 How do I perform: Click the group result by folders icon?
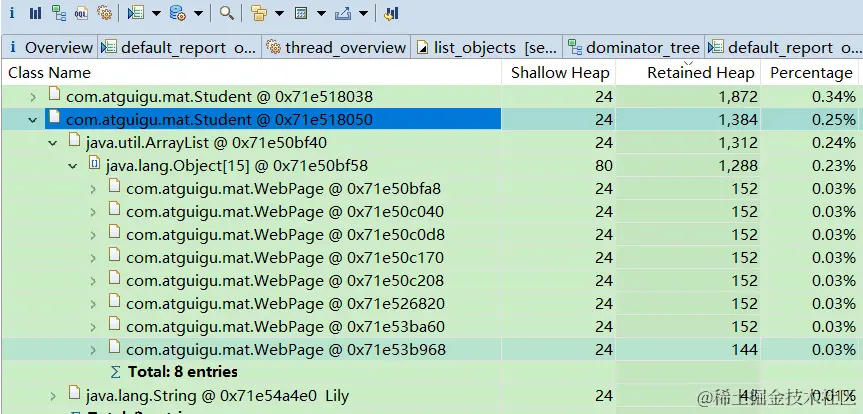point(259,13)
